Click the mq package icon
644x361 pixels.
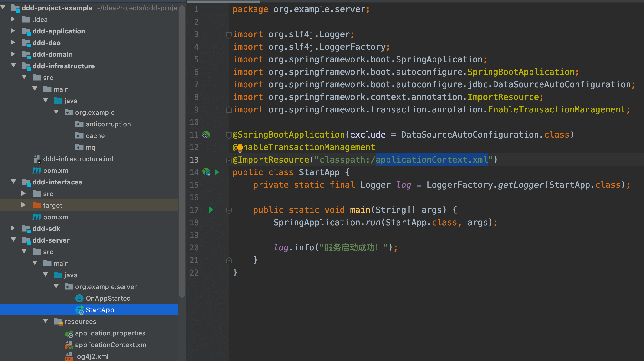79,147
